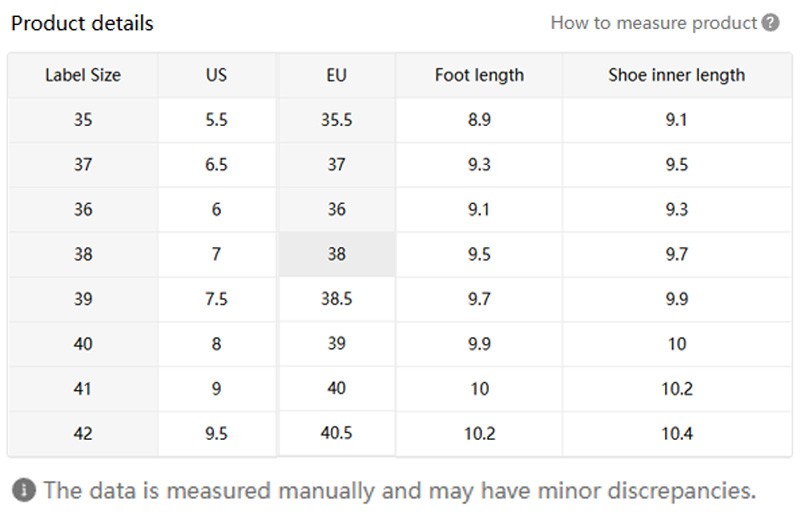Click the Product details heading
This screenshot has width=800, height=524.
tap(82, 23)
